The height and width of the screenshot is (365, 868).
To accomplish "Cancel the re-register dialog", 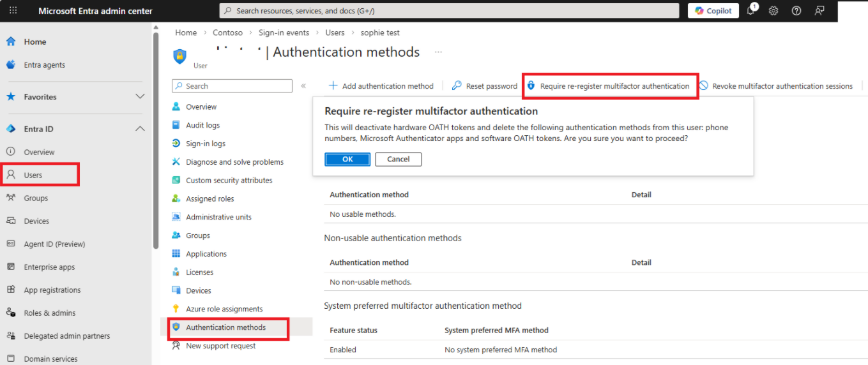I will click(x=399, y=160).
